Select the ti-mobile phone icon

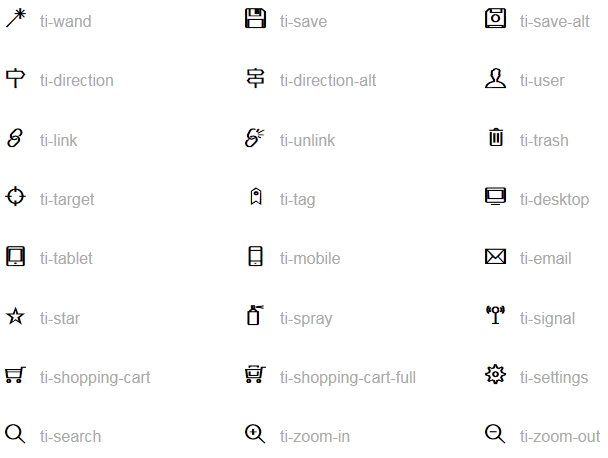tap(255, 256)
